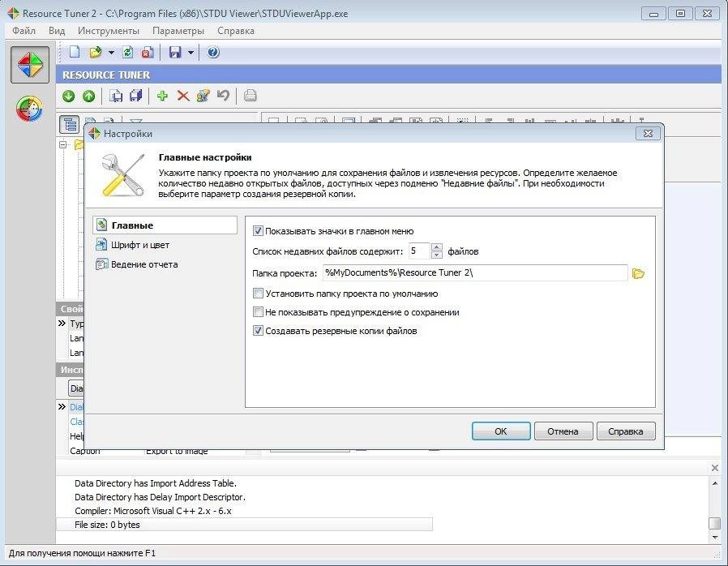Click the Папка проекта path field
This screenshot has width=728, height=566.
(x=475, y=272)
